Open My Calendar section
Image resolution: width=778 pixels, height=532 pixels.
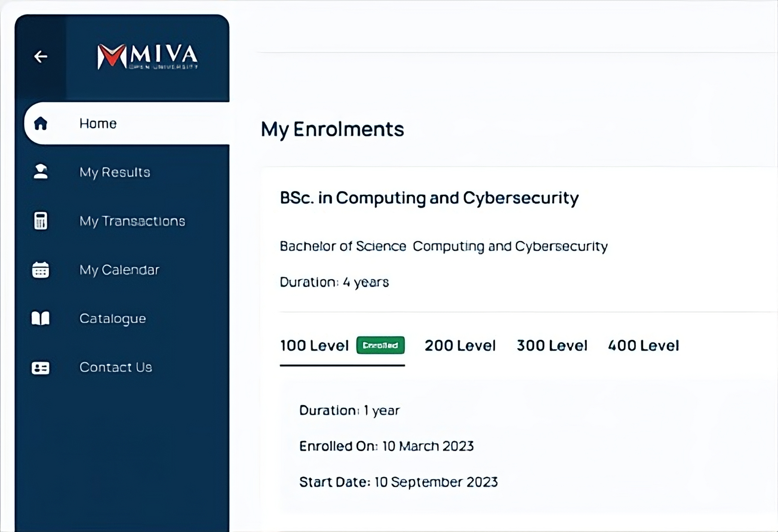(119, 270)
